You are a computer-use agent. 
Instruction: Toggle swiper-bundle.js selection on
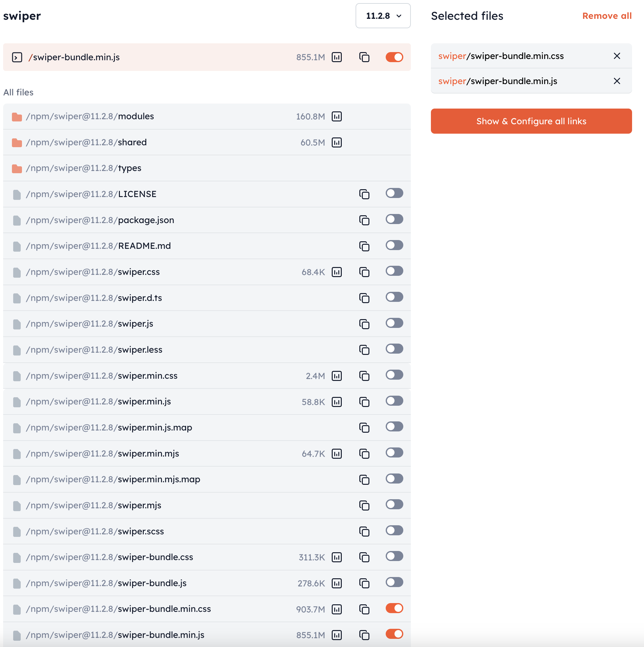point(394,582)
